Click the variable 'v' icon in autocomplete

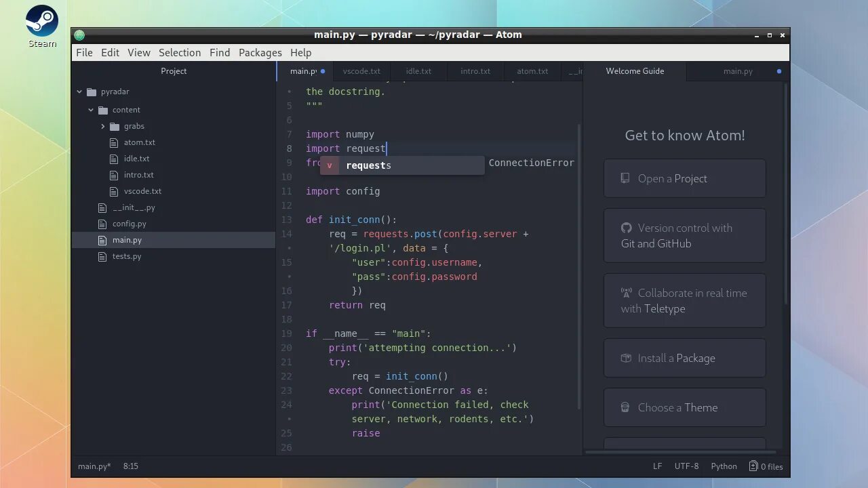pyautogui.click(x=330, y=165)
